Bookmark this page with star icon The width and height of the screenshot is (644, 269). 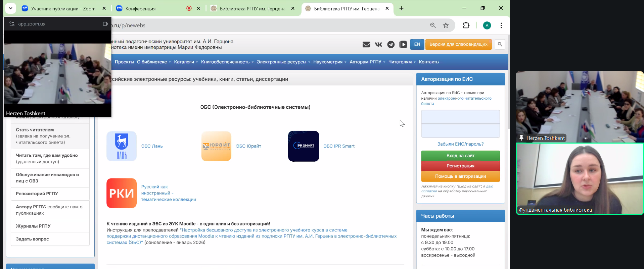[x=446, y=25]
